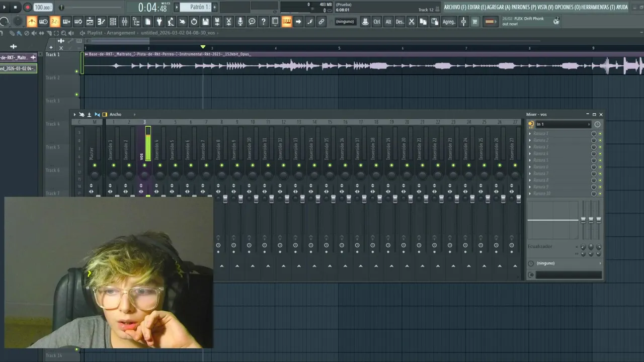
Task: Toggle the metronome icon in toolbar
Action: click(x=32, y=22)
